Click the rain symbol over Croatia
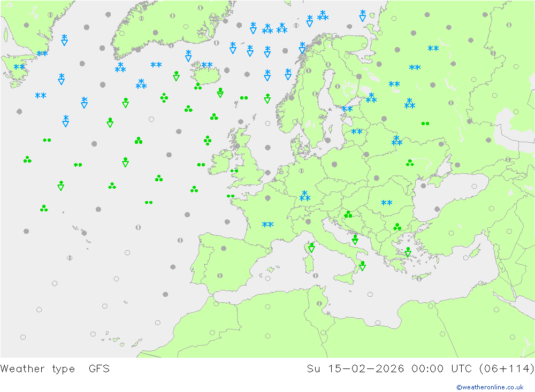Viewport: 535px width, 392px height. 348,214
